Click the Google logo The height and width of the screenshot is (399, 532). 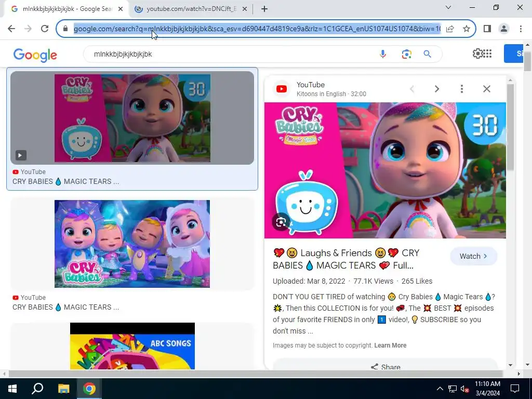(35, 55)
